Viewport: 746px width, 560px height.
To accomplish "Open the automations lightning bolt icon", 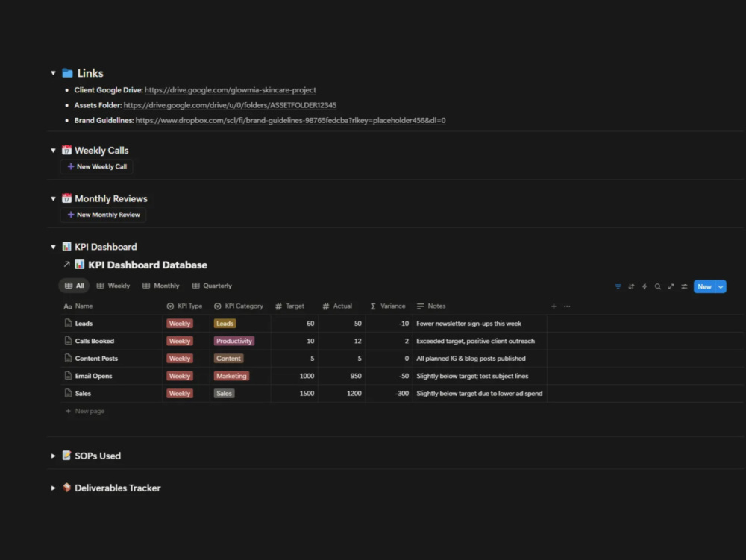I will 645,286.
